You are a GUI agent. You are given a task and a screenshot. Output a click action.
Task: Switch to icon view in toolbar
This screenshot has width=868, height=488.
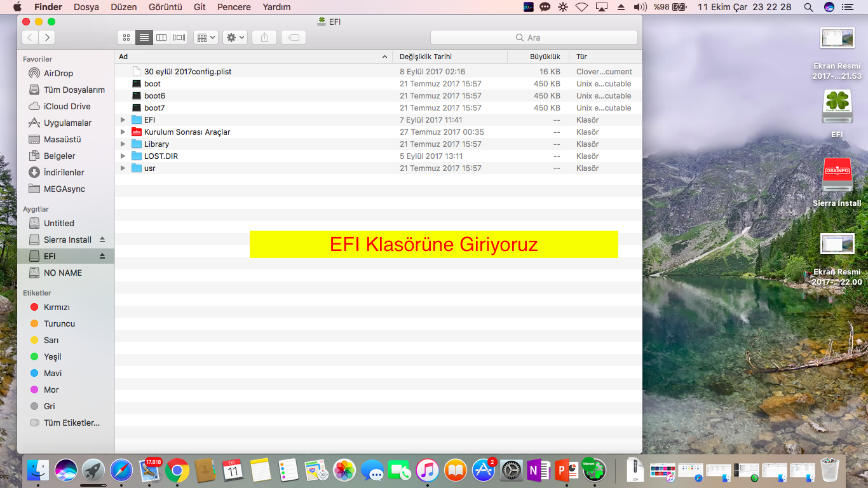(126, 37)
